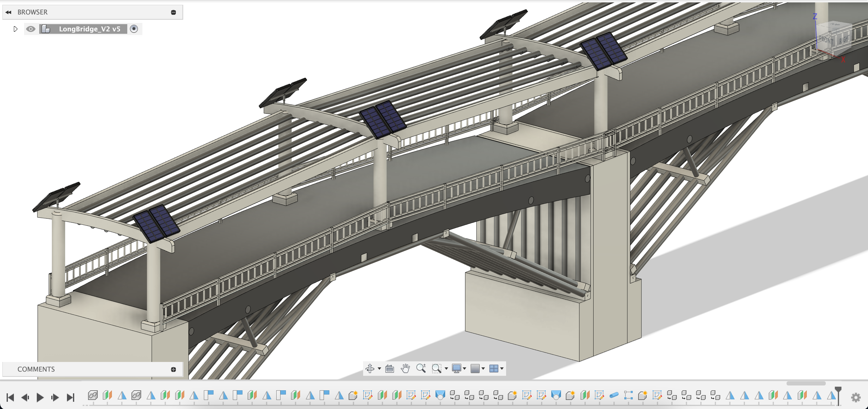Expand the LongBridge_V2 v5 tree node

[15, 29]
